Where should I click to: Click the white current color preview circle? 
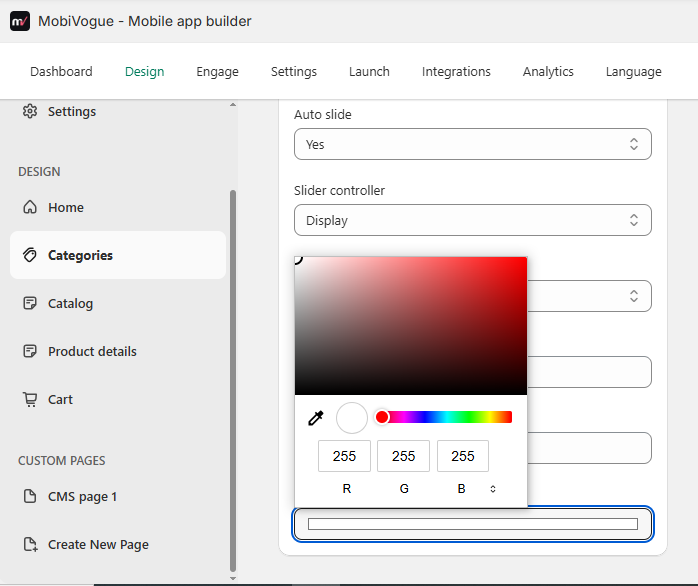pyautogui.click(x=352, y=418)
